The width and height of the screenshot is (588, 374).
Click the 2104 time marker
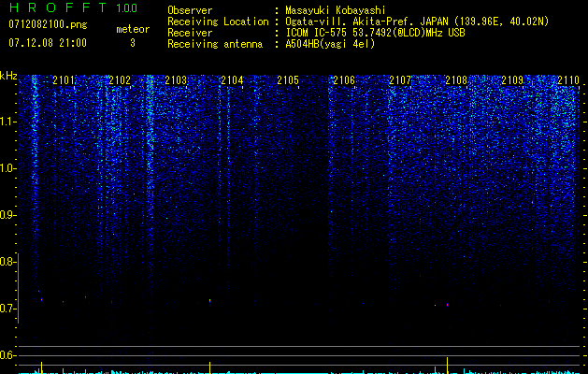tap(232, 80)
